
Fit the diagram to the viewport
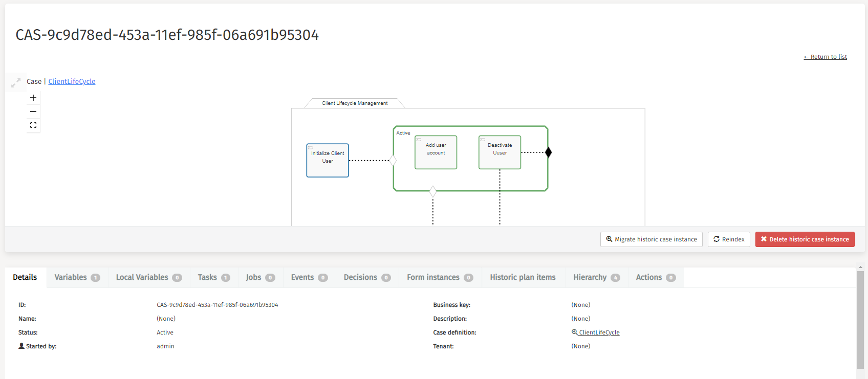[x=33, y=125]
